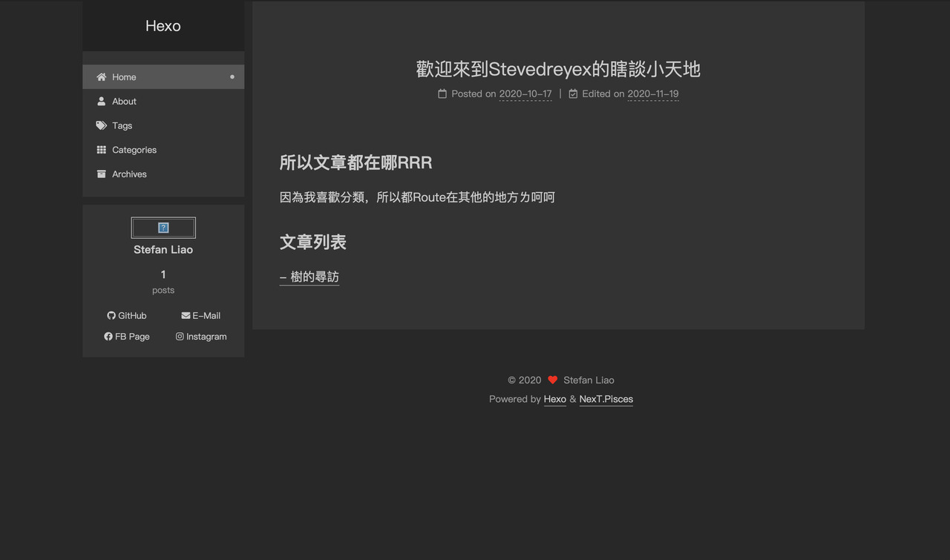Screen dimensions: 950x560
Task: Open the Categories page
Action: (x=163, y=150)
